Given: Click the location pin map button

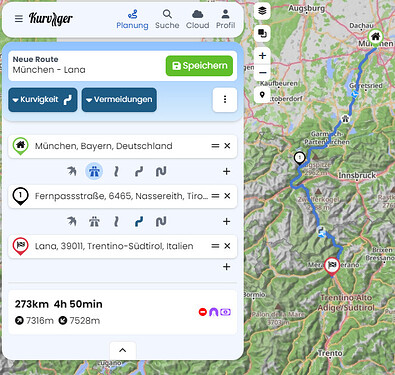Looking at the screenshot, I should pyautogui.click(x=262, y=95).
